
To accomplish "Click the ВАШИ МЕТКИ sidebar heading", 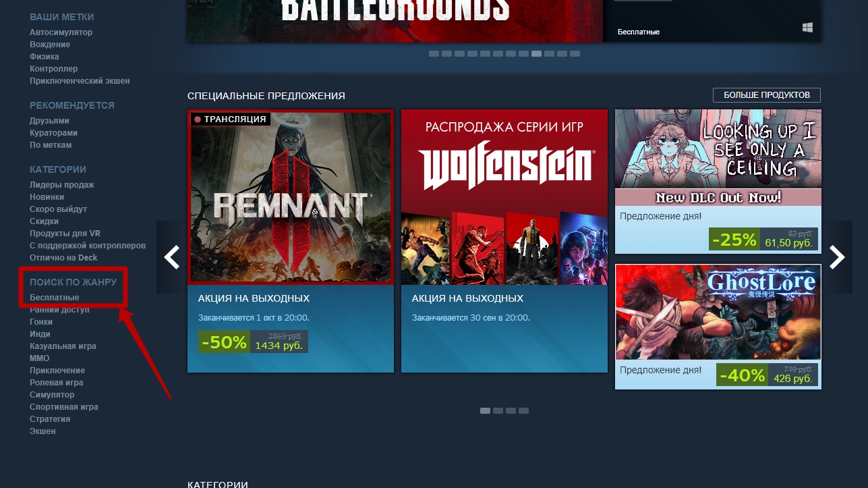I will tap(62, 17).
